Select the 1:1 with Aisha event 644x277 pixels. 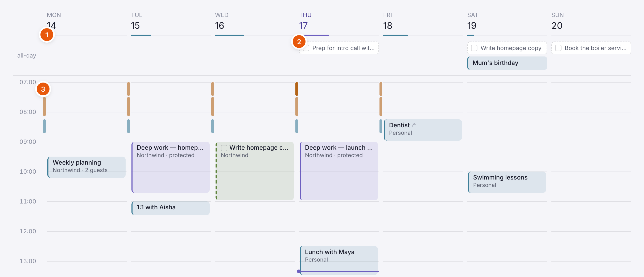tap(171, 208)
